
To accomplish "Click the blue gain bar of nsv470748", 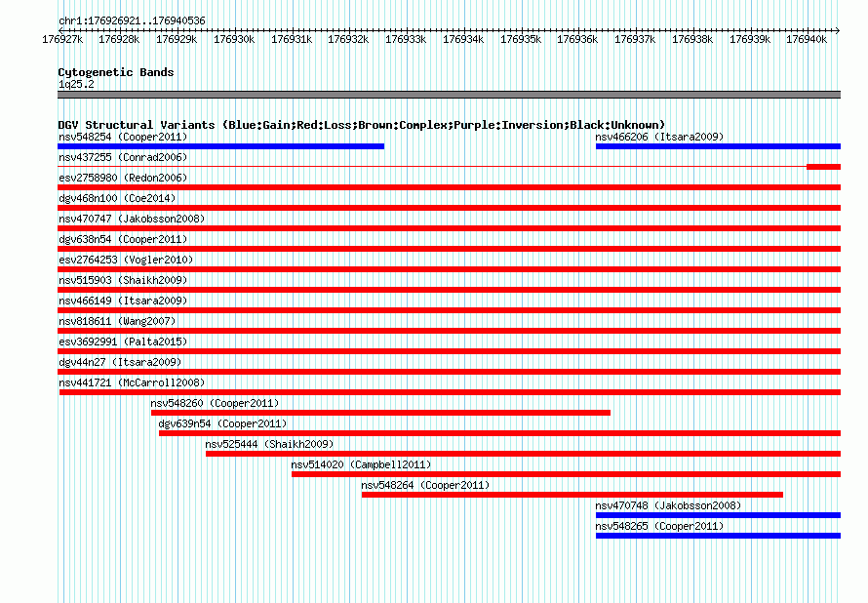I will pos(718,515).
